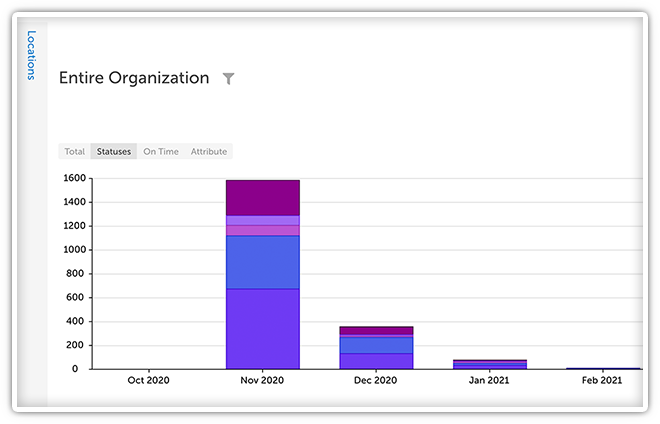
Task: Click the Feb 2021 axis label
Action: point(602,381)
